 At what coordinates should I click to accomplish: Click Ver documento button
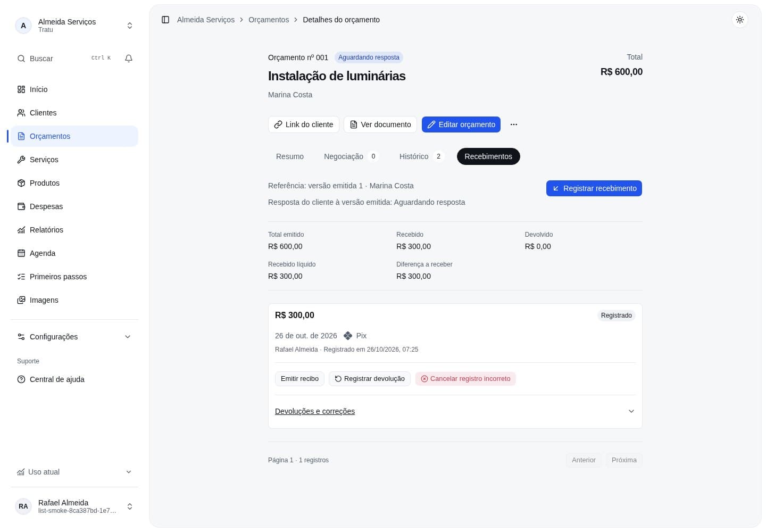point(380,124)
